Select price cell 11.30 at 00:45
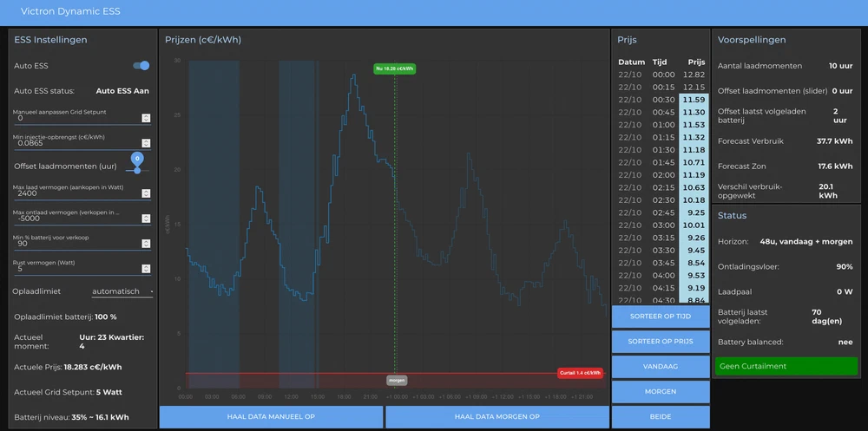 tap(694, 113)
